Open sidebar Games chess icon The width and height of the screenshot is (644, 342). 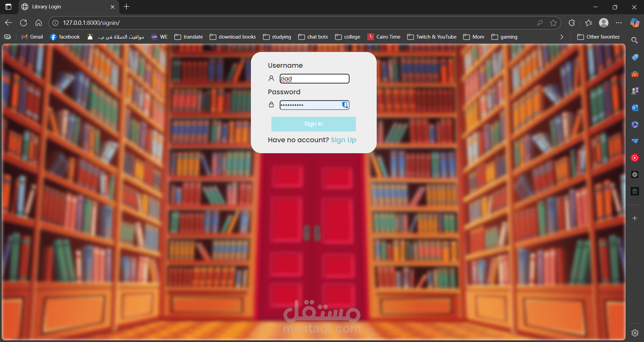point(635,91)
